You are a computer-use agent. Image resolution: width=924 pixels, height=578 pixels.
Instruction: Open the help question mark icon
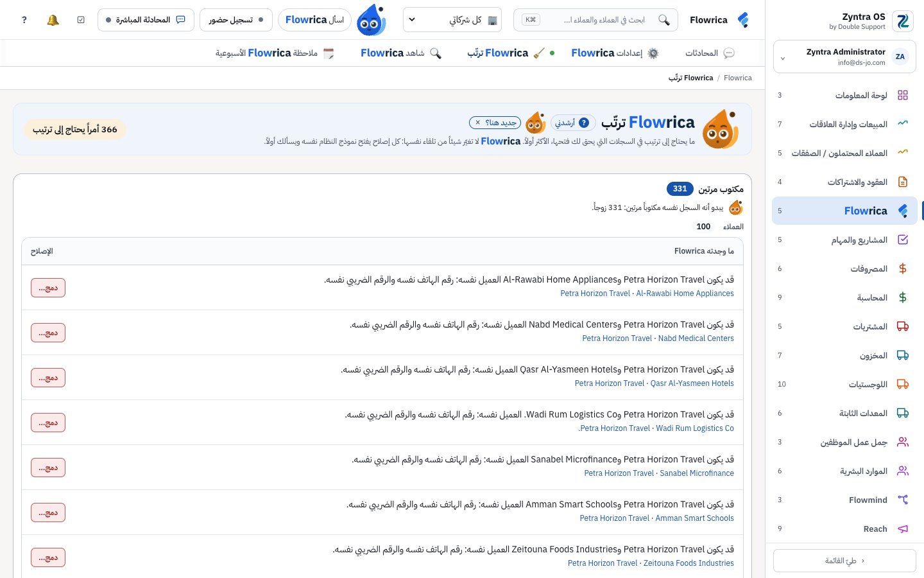[x=24, y=20]
